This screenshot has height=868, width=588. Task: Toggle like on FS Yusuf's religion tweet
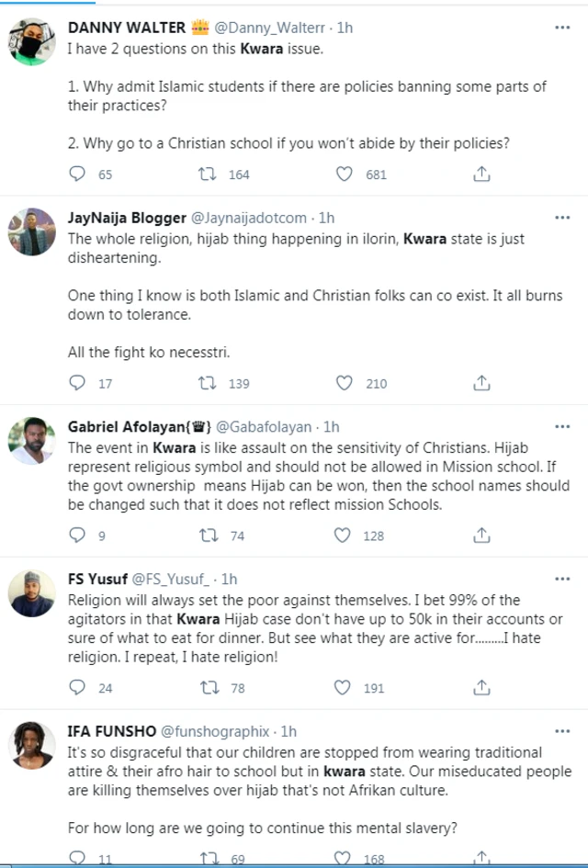click(343, 687)
